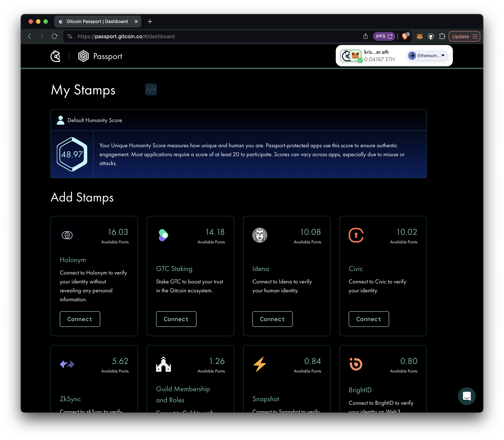This screenshot has width=504, height=440.
Task: Open the GitHub extension icon
Action: coord(431,36)
